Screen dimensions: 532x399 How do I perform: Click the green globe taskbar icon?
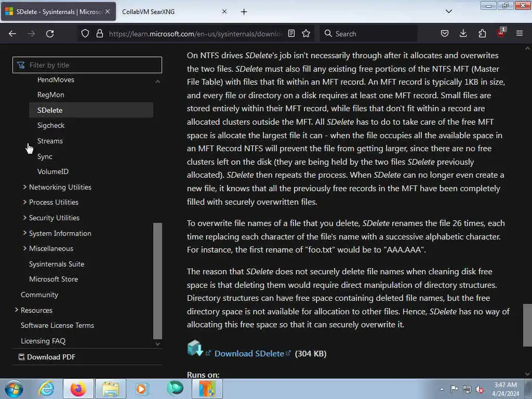click(175, 389)
